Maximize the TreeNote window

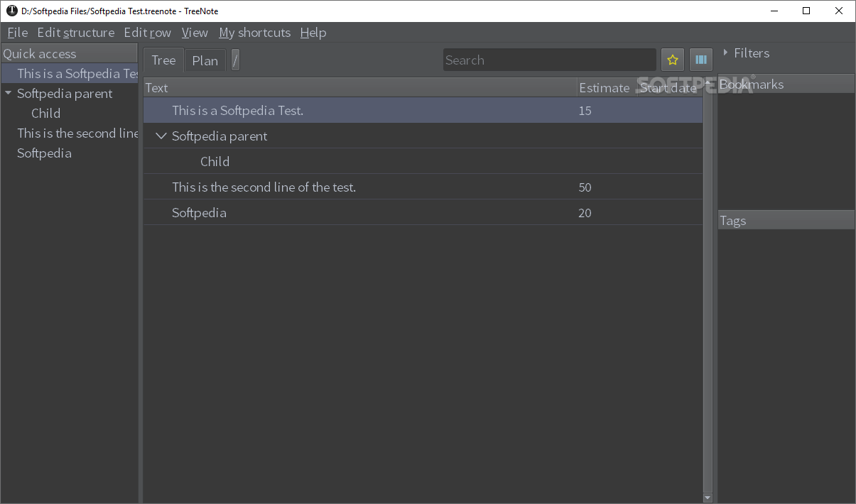coord(806,11)
